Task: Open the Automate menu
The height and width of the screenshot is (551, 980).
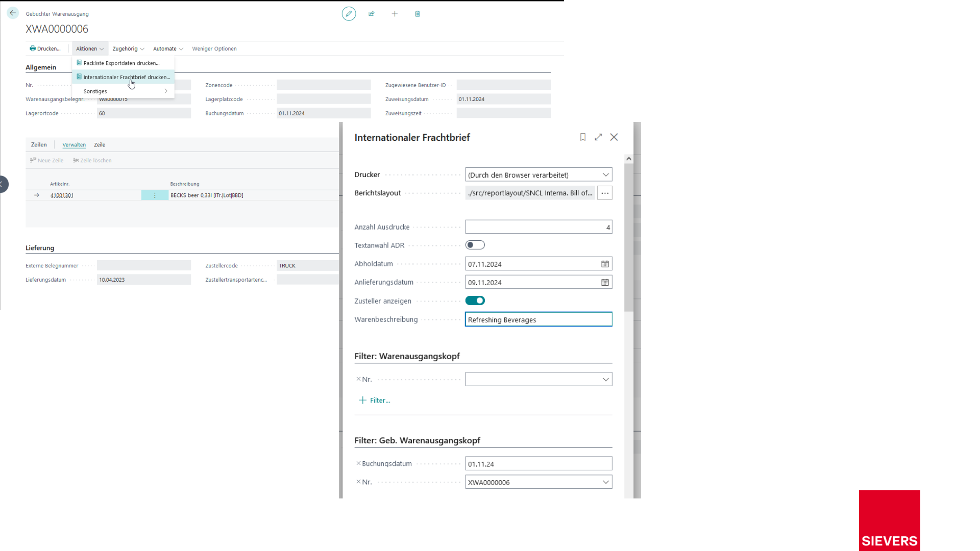Action: click(x=168, y=48)
